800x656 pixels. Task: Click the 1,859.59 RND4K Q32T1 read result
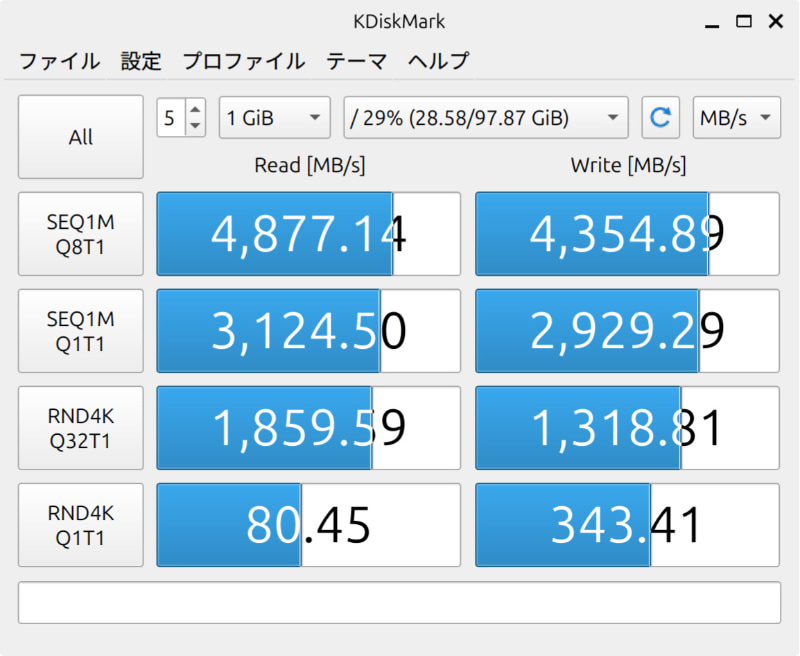click(309, 428)
